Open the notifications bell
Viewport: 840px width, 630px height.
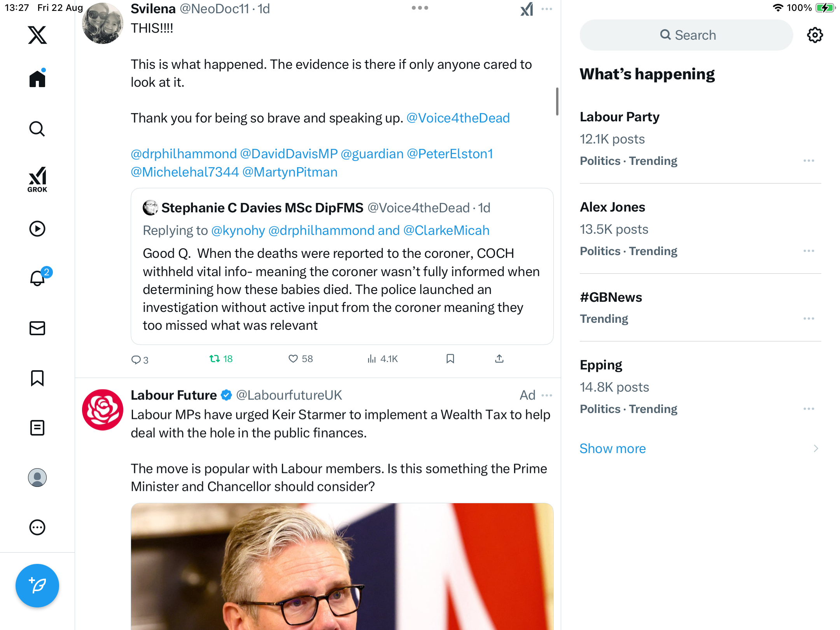(x=37, y=278)
